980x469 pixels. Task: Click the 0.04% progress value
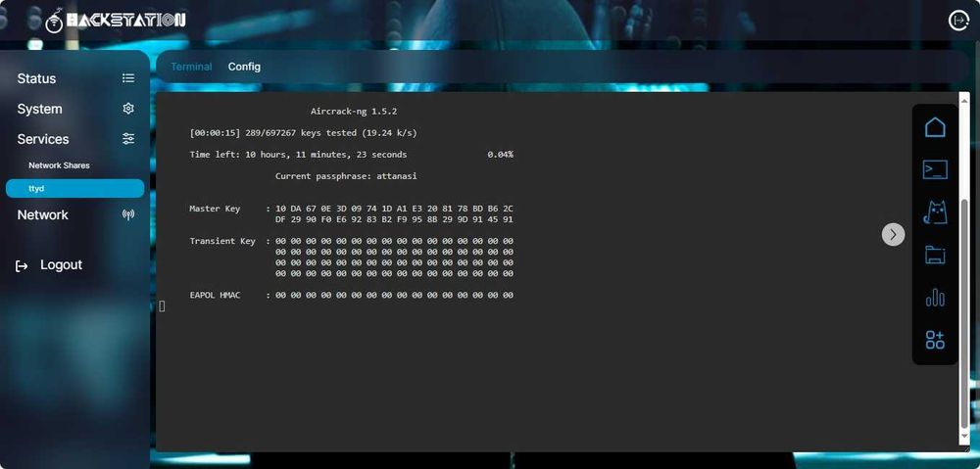click(x=501, y=155)
